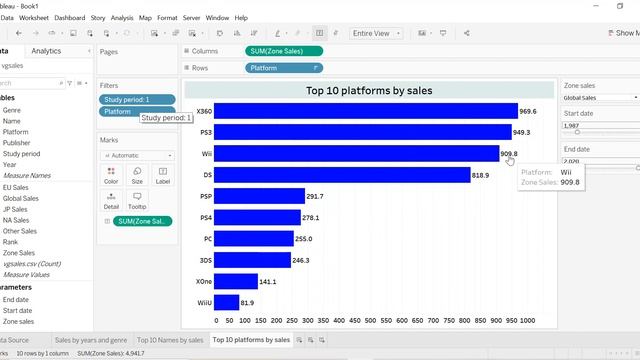Click the Color button on Marks card

[111, 176]
